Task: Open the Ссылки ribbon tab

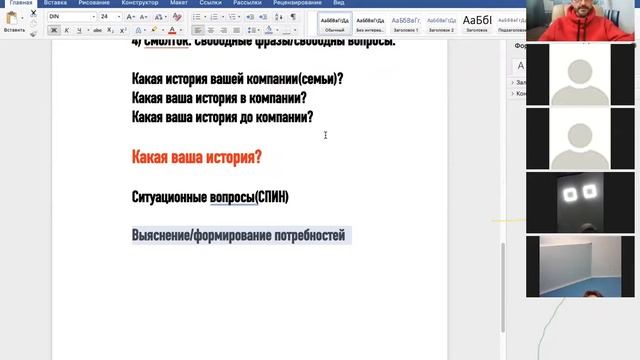Action: point(211,3)
